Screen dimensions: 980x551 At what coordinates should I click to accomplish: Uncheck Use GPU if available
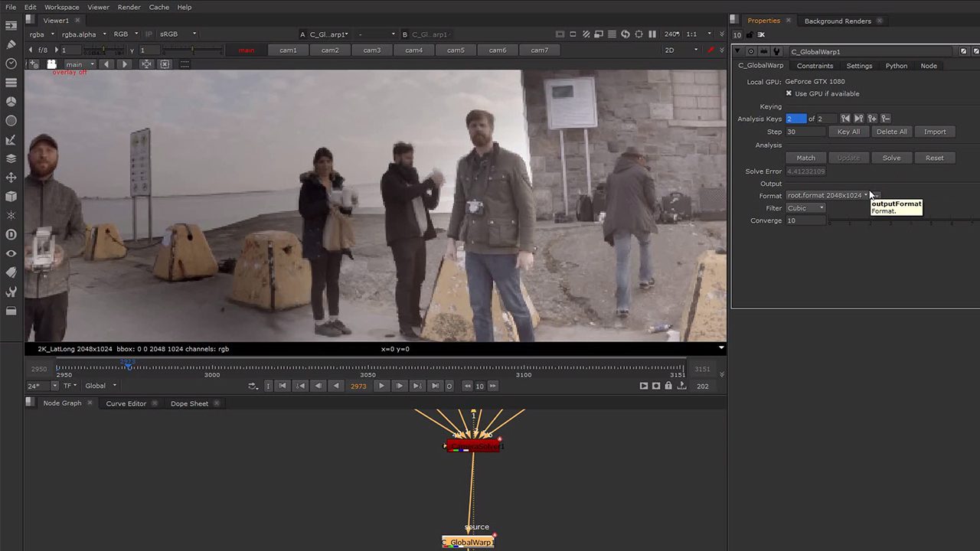789,93
